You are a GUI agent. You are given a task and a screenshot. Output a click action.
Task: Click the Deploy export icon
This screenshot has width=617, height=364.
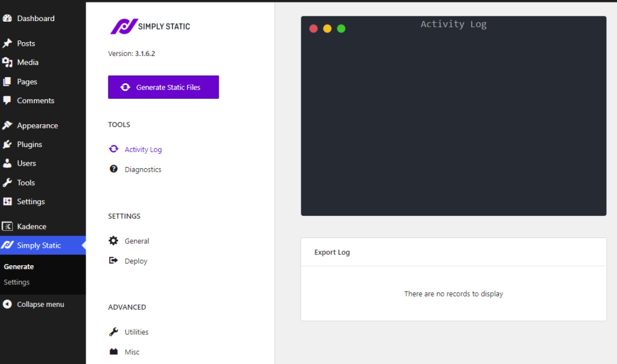pyautogui.click(x=113, y=260)
